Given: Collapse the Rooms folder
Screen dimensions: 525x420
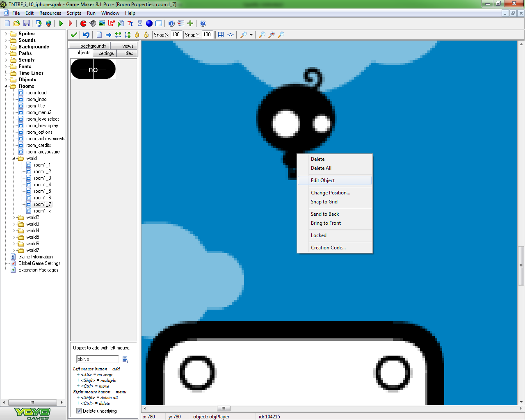Looking at the screenshot, I should coord(6,86).
